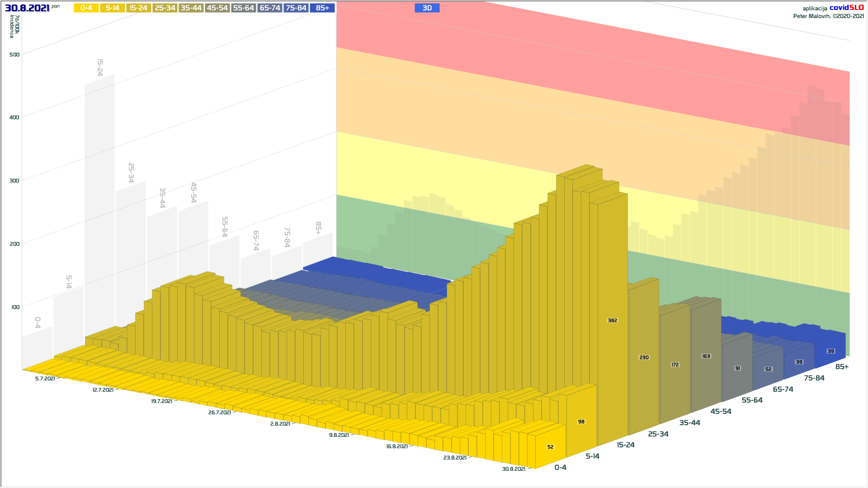Viewport: 868px width, 488px height.
Task: Toggle the 85+ age group legend
Action: click(322, 8)
